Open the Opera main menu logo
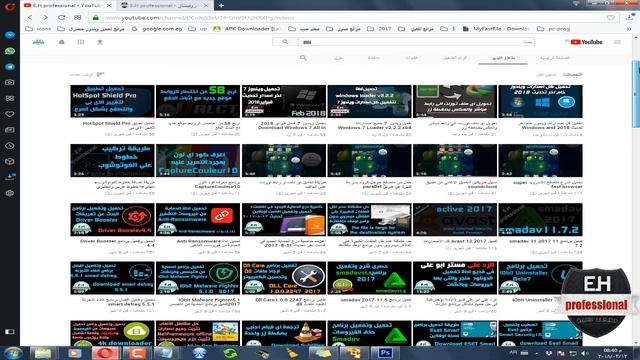 click(9, 6)
